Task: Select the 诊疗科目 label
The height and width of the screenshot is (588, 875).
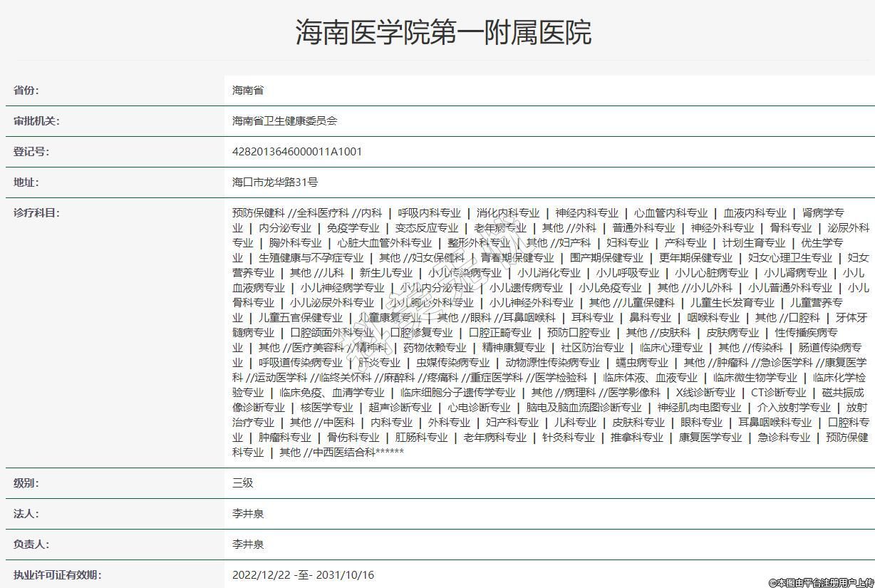Action: point(36,212)
